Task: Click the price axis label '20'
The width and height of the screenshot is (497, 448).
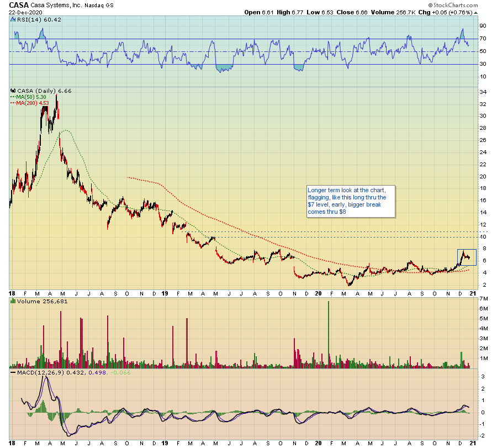Action: click(x=483, y=177)
